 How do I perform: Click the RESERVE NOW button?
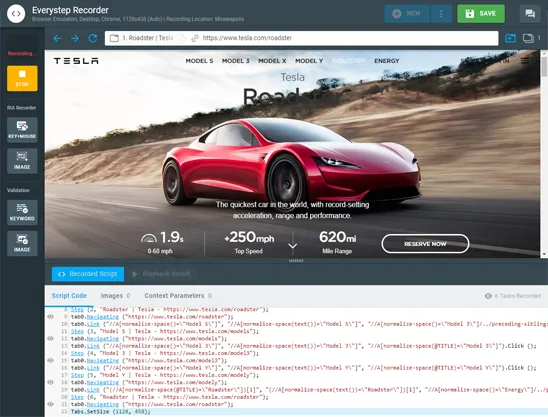[425, 244]
